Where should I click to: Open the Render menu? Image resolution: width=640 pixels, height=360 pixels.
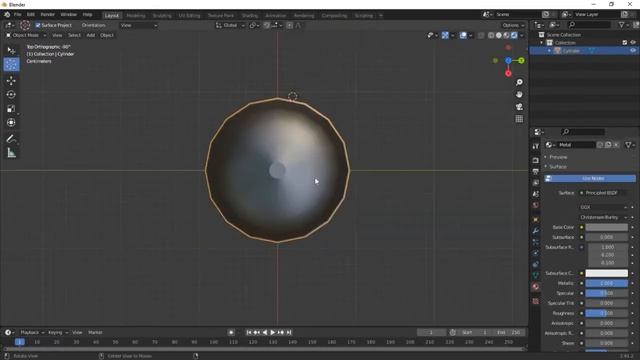[47, 15]
